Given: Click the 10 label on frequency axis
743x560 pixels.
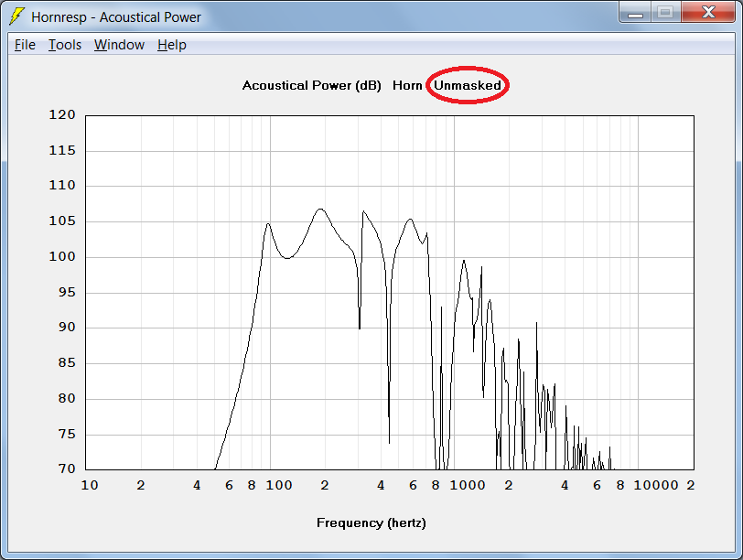Looking at the screenshot, I should coord(90,485).
